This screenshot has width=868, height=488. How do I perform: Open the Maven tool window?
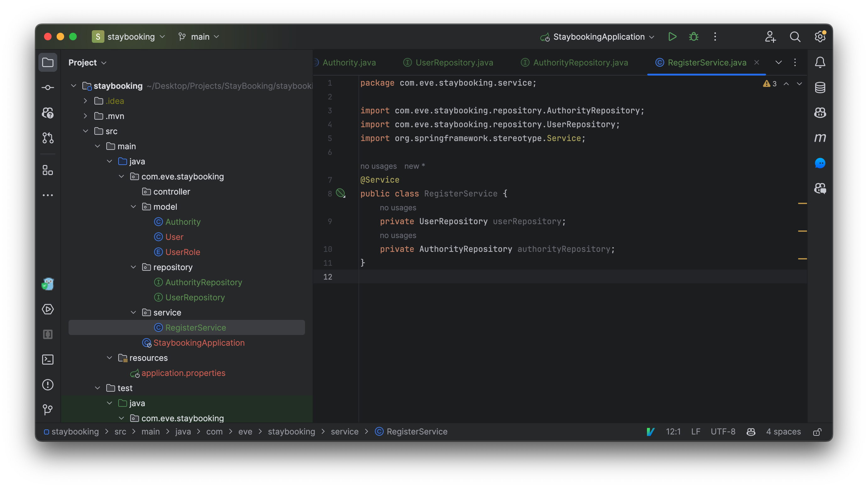[820, 138]
